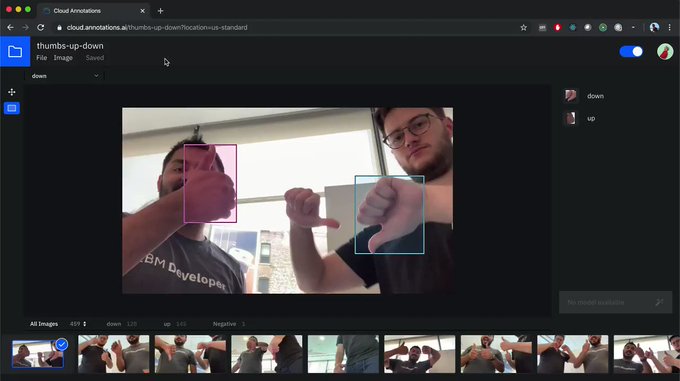The height and width of the screenshot is (381, 680).
Task: Filter images by the up label
Action: (175, 324)
